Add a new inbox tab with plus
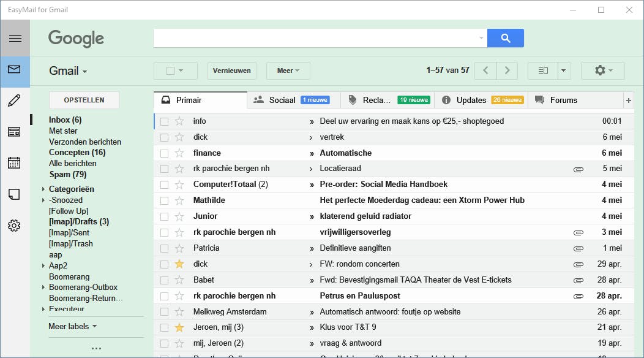This screenshot has width=644, height=358. tap(628, 101)
